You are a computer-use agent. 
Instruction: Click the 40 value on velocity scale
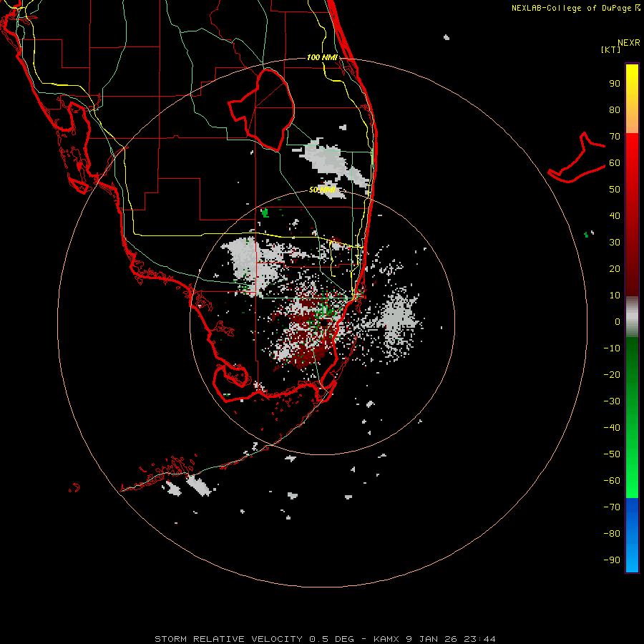pyautogui.click(x=615, y=215)
